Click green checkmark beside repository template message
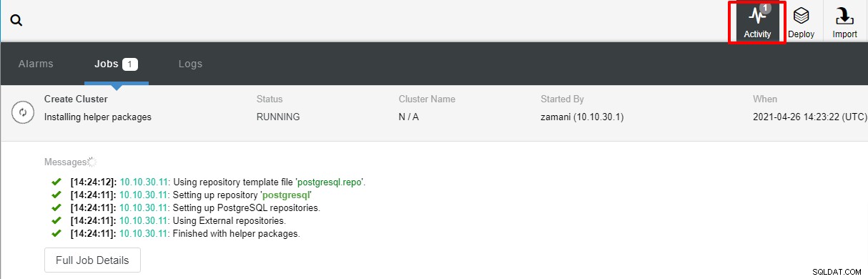Screen dimensions: 868x279 [x=56, y=182]
